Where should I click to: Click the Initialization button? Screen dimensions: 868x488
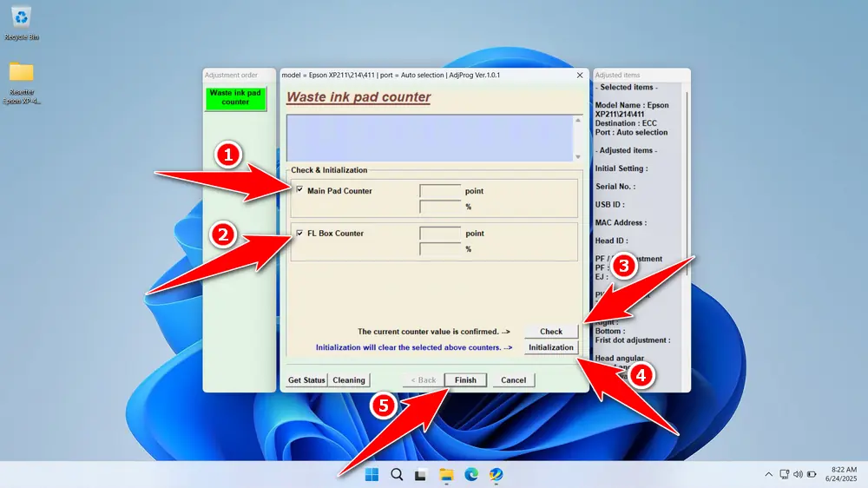[551, 347]
